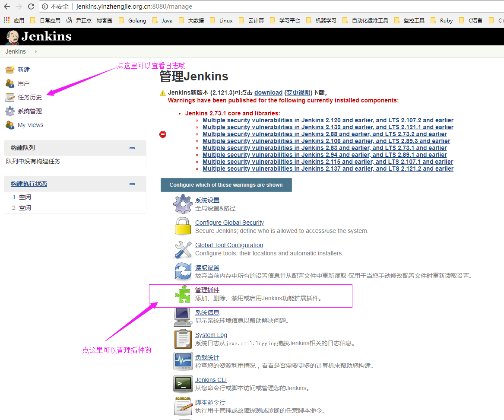
Task: Select 新建 in the sidebar menu
Action: point(23,70)
